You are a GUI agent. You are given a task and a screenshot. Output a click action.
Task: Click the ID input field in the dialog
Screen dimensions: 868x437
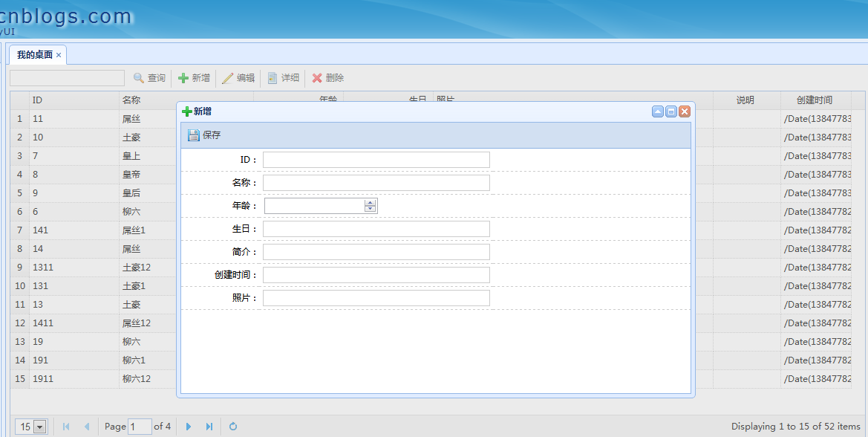pos(376,159)
